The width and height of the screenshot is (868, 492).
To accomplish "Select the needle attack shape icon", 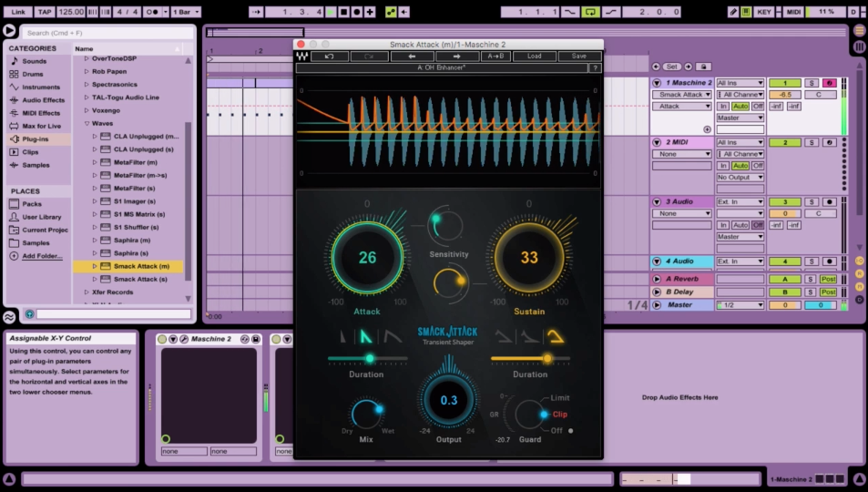I will click(x=342, y=336).
